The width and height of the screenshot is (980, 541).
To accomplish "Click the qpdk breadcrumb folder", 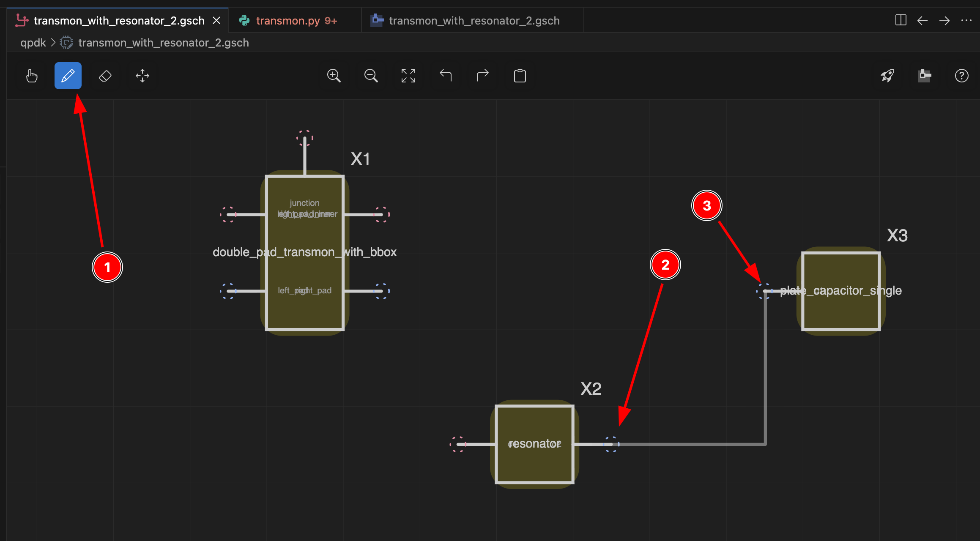I will (33, 43).
